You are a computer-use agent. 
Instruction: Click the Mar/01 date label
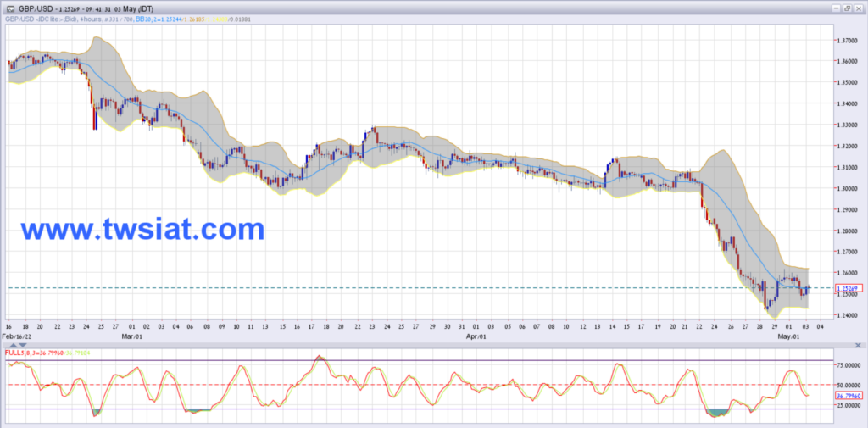tap(131, 336)
